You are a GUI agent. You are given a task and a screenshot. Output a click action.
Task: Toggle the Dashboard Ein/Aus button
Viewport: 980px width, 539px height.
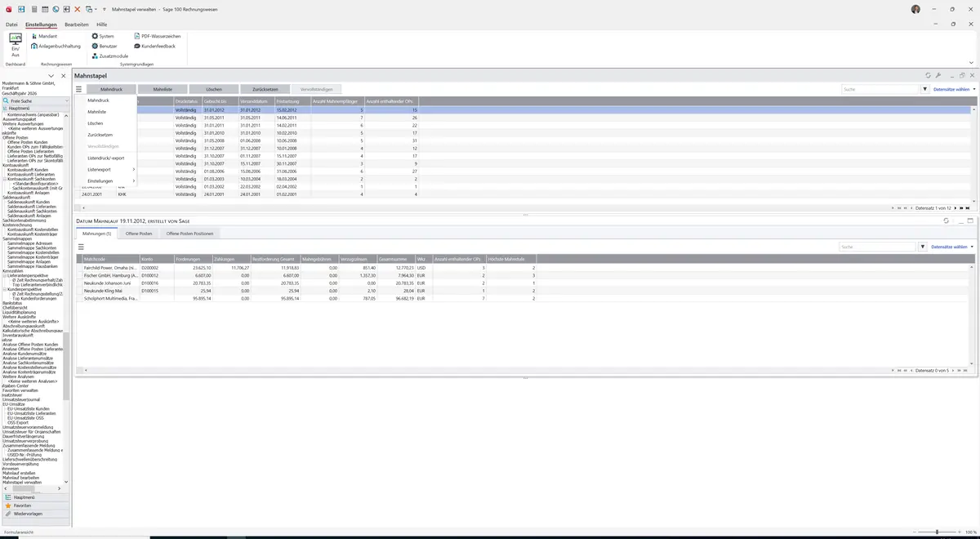point(16,46)
